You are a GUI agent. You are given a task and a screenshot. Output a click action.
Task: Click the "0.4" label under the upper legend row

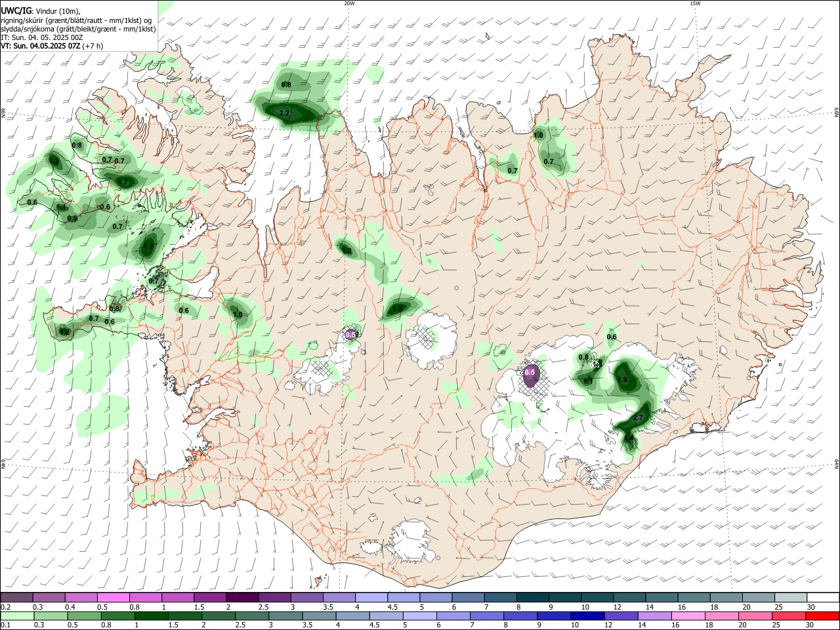point(70,607)
